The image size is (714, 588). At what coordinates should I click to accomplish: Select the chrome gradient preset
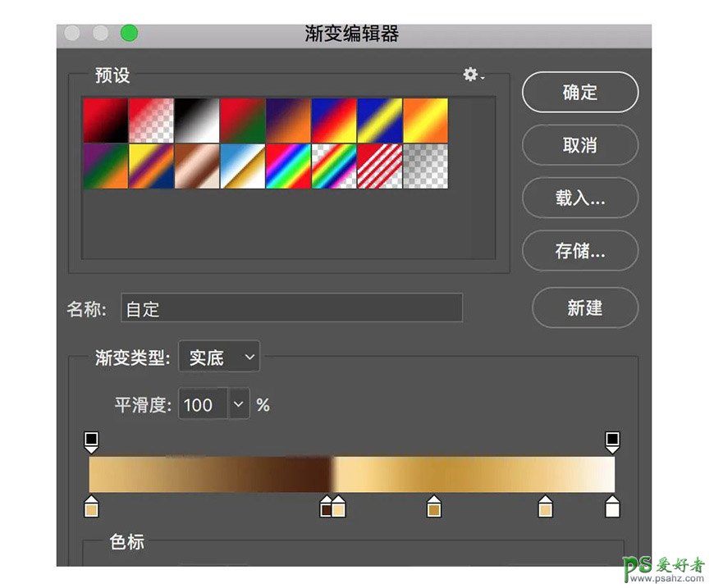[x=243, y=166]
